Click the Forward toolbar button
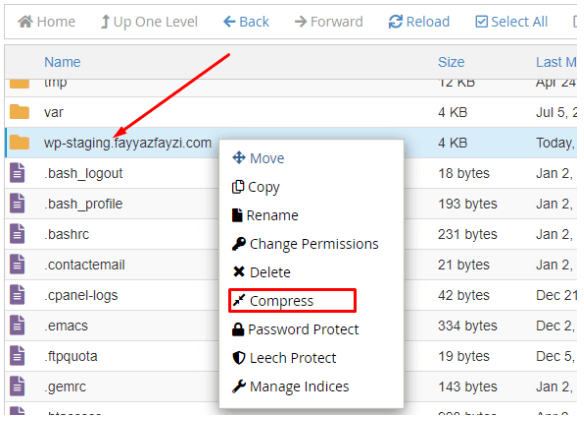584x421 pixels. pyautogui.click(x=328, y=22)
